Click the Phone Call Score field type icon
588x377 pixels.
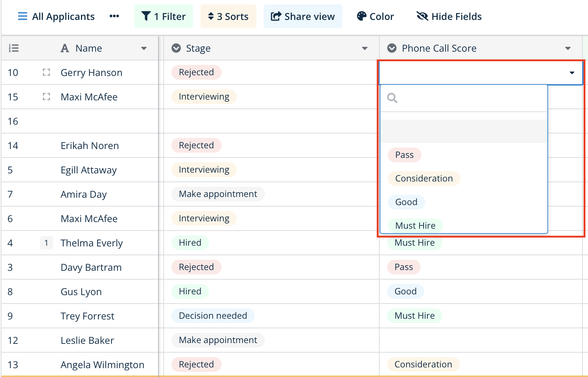(x=392, y=48)
